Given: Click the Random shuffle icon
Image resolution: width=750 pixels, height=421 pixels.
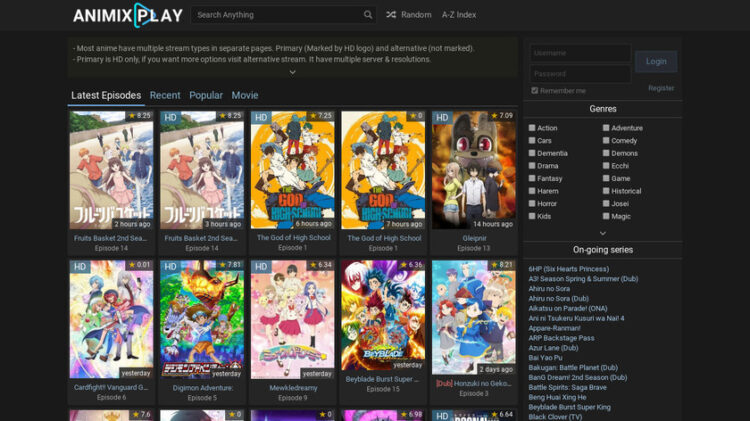Looking at the screenshot, I should click(391, 15).
